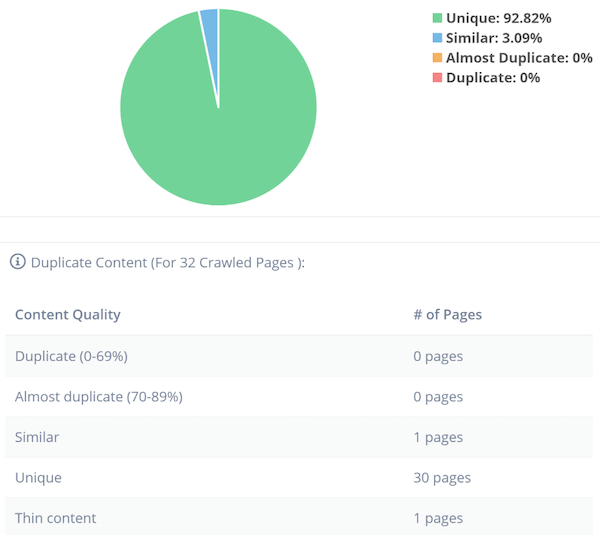Click the '# of Pages' column header
The width and height of the screenshot is (600, 535).
pos(447,314)
